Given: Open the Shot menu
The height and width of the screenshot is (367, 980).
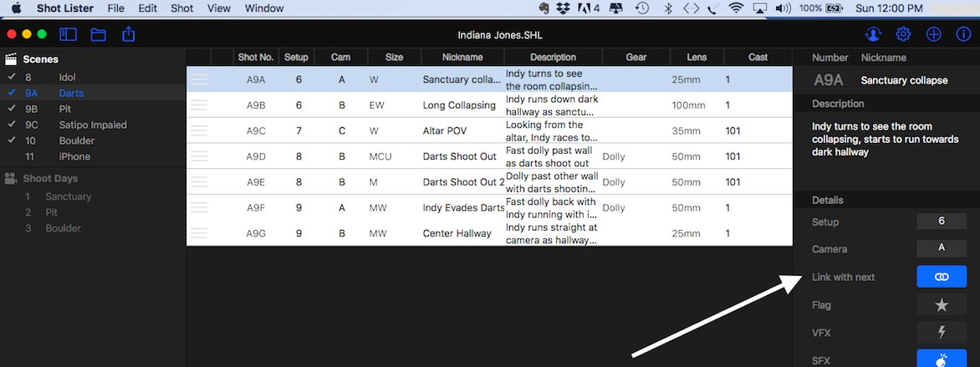Looking at the screenshot, I should [x=182, y=8].
